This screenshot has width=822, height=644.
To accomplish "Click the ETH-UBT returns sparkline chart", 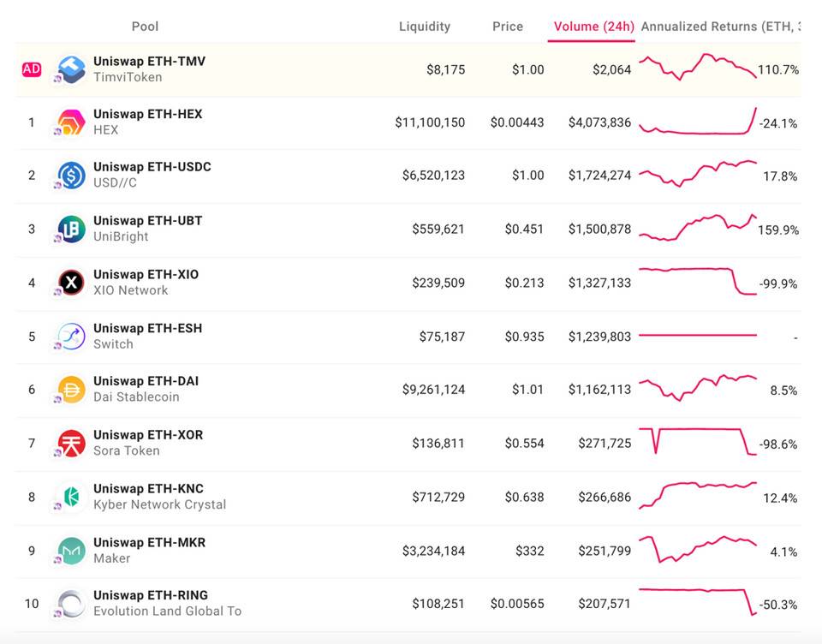I will click(x=698, y=229).
